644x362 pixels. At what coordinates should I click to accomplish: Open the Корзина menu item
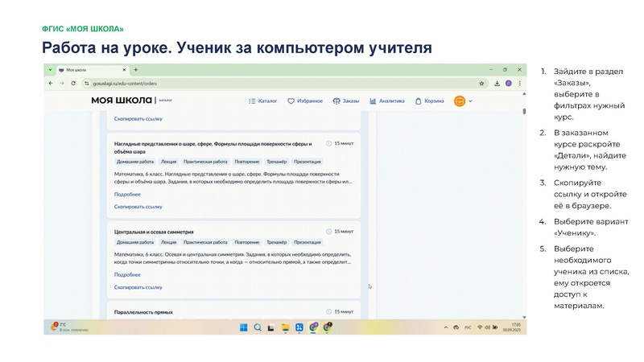coord(429,101)
